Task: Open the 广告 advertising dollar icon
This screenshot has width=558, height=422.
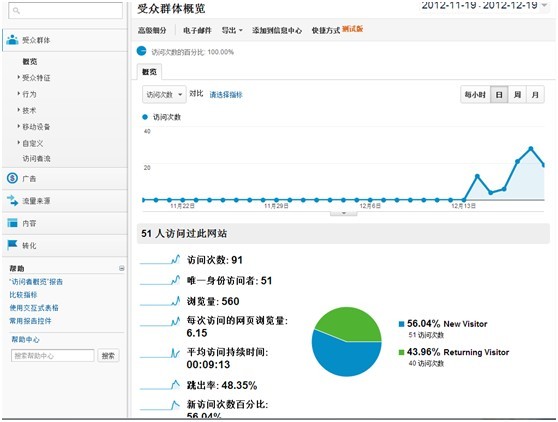Action: coord(12,178)
